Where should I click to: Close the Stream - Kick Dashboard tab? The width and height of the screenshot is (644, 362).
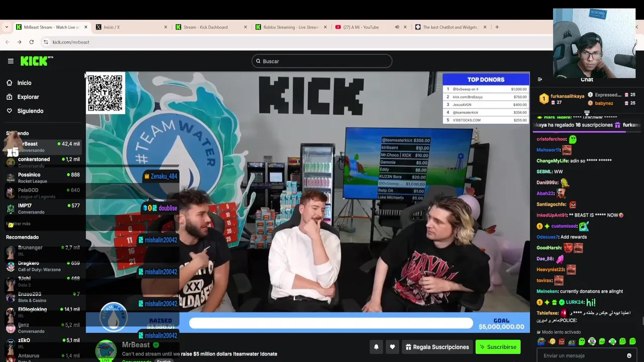[246, 27]
